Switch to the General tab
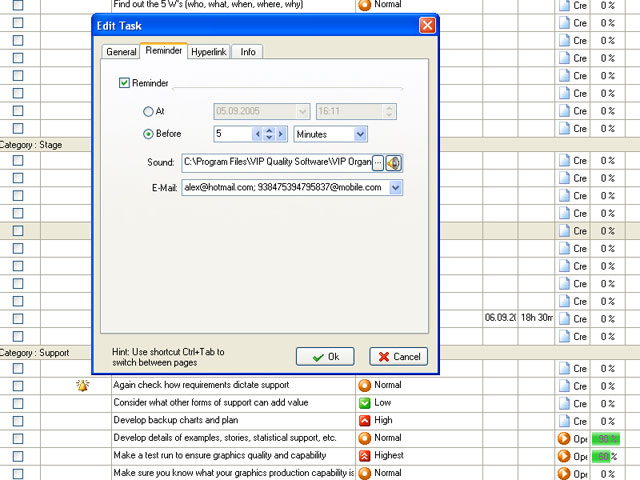The height and width of the screenshot is (480, 640). (x=121, y=52)
